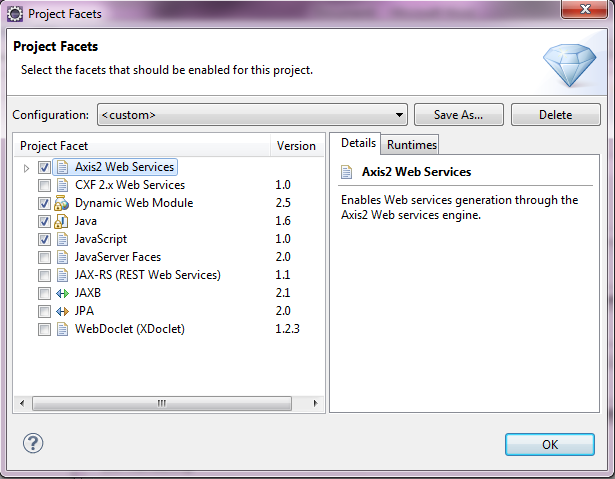Click the JavaScript document icon
This screenshot has height=479, width=615.
[62, 239]
